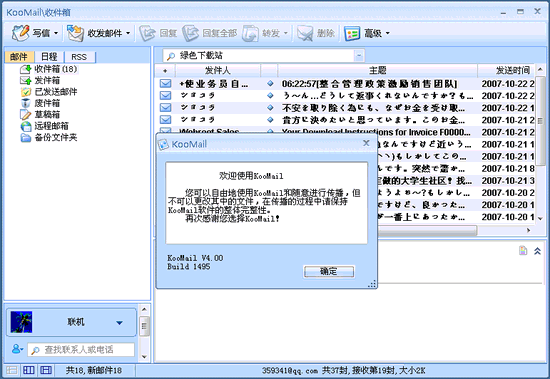
Task: Click the Reply All (回复全部) icon
Action: (x=190, y=33)
